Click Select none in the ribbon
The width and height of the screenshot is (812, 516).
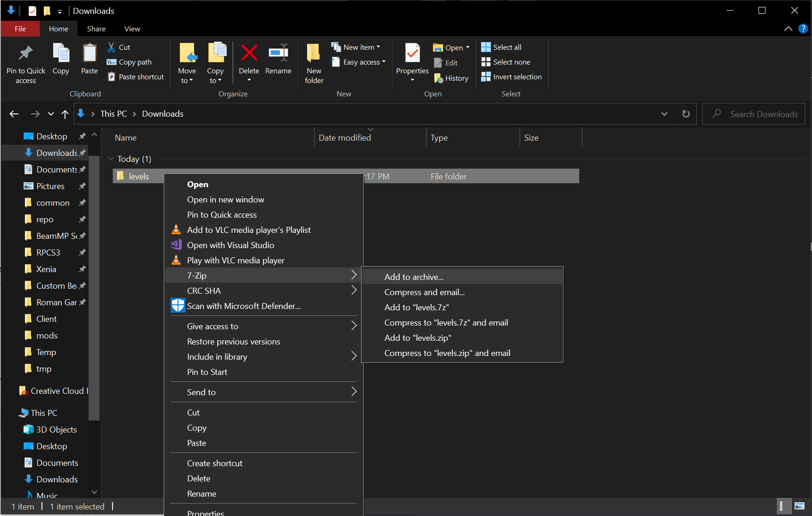pyautogui.click(x=505, y=62)
